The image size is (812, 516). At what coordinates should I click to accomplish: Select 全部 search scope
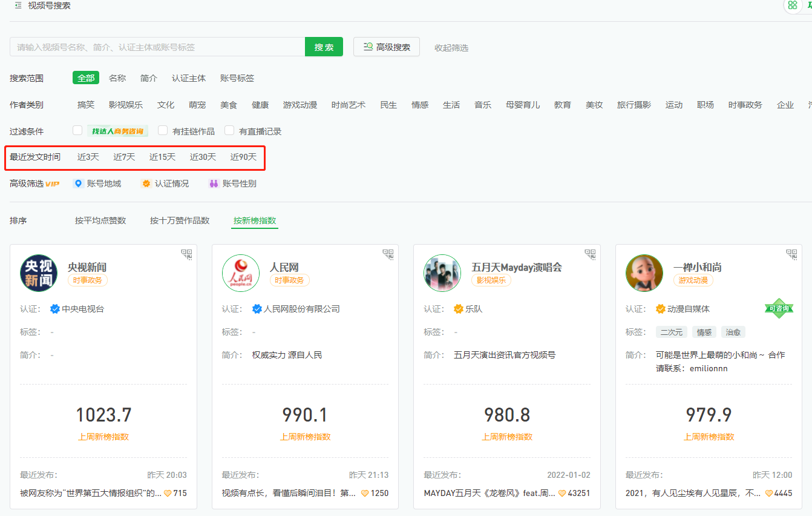(x=86, y=78)
